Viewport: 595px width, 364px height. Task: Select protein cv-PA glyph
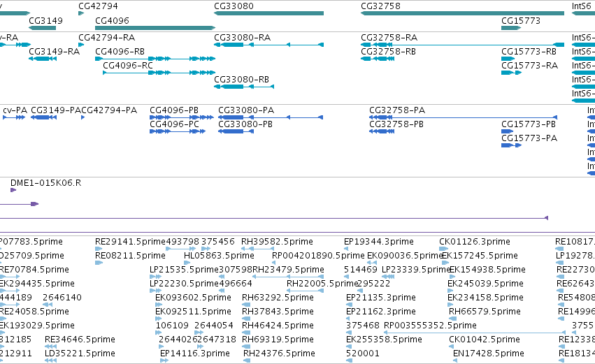click(x=14, y=117)
